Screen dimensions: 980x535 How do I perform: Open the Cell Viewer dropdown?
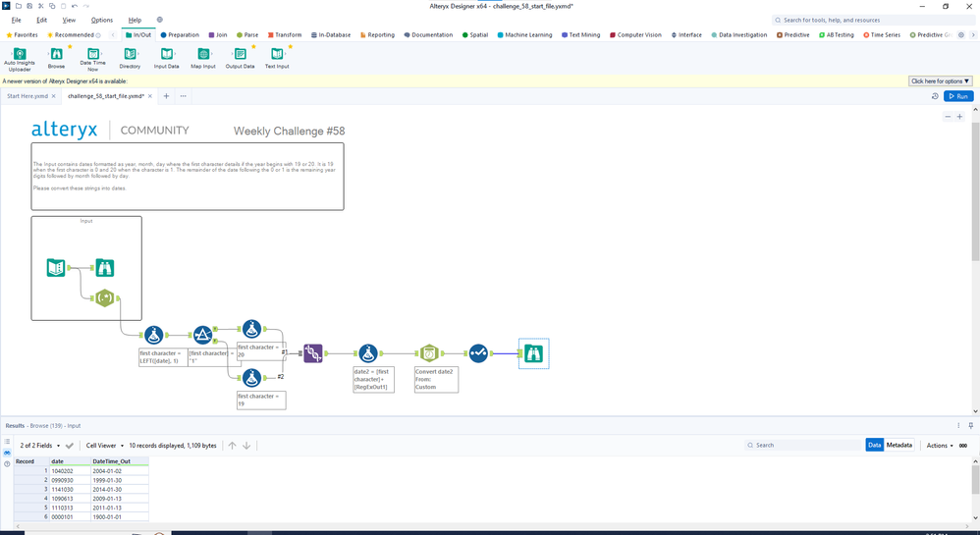tap(105, 446)
